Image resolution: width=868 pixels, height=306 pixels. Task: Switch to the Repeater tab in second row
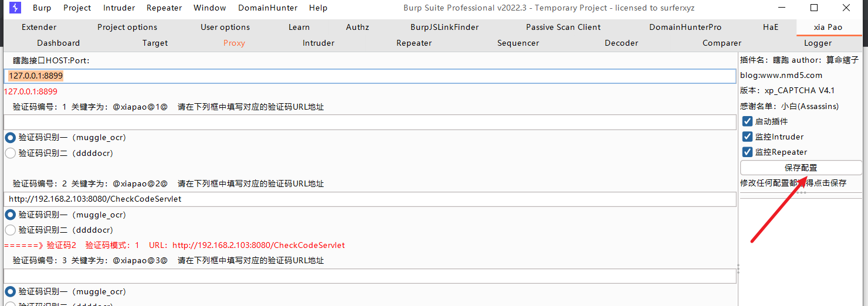pyautogui.click(x=414, y=43)
